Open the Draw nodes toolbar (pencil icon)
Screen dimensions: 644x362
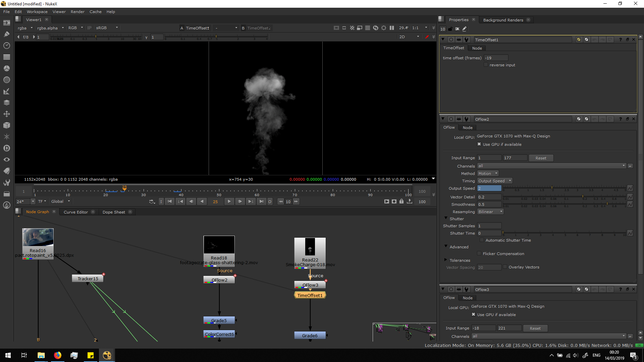pyautogui.click(x=6, y=34)
